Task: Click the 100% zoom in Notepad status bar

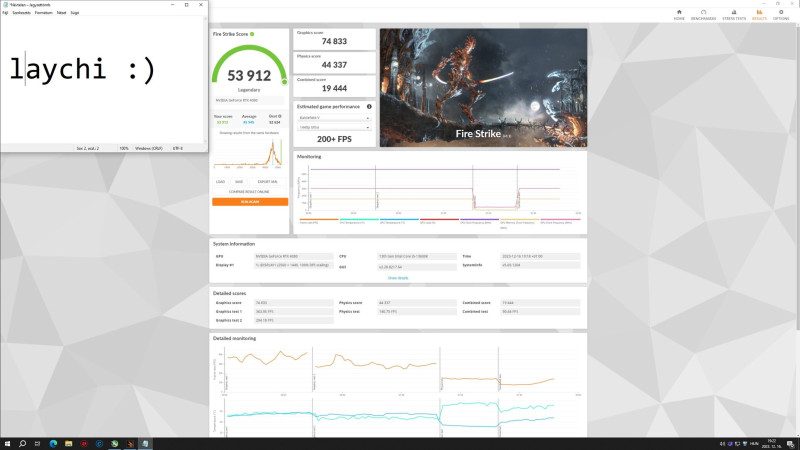Action: point(124,148)
